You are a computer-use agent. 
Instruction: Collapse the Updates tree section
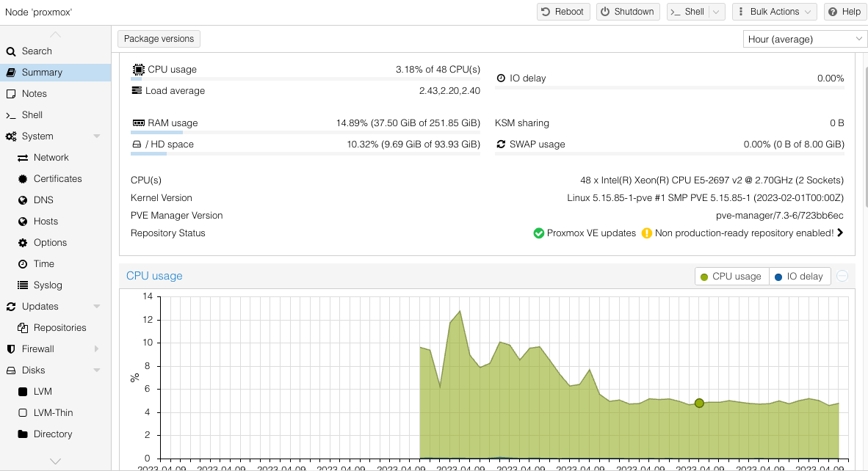click(x=97, y=307)
